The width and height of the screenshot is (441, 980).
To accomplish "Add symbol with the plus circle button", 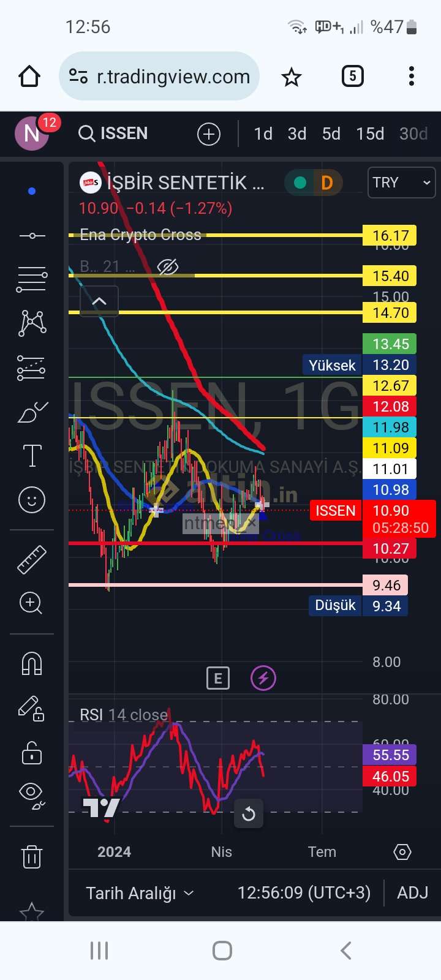I will point(209,134).
